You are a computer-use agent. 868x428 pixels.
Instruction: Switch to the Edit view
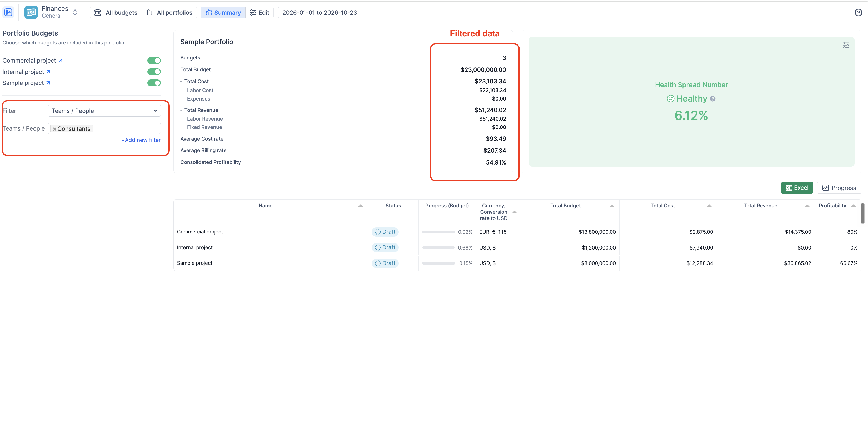(260, 12)
